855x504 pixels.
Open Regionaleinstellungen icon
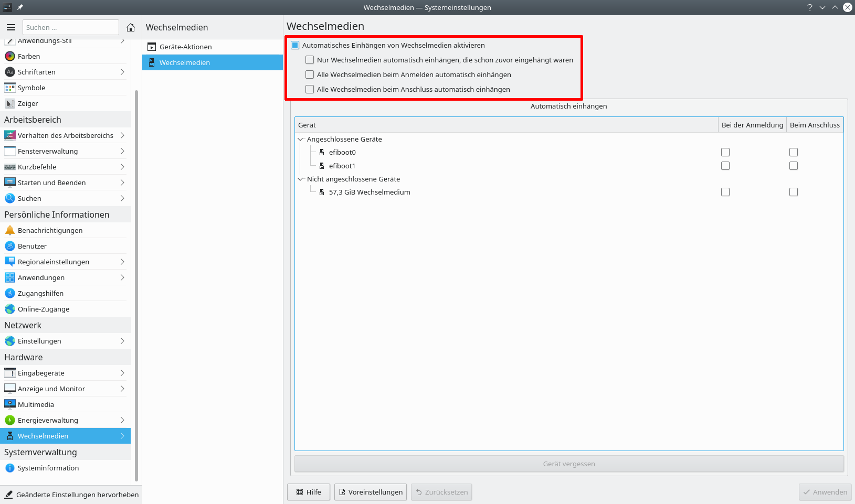(x=10, y=262)
